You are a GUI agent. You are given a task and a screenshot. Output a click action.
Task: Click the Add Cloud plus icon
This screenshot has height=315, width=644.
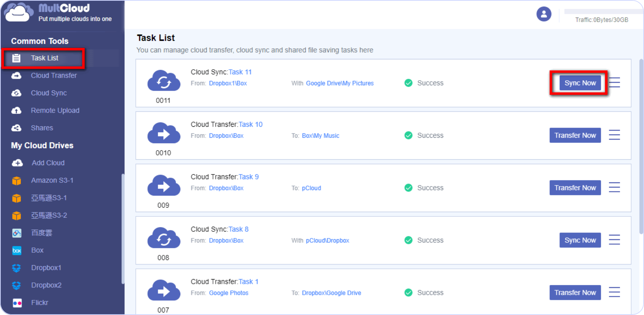[x=17, y=163]
